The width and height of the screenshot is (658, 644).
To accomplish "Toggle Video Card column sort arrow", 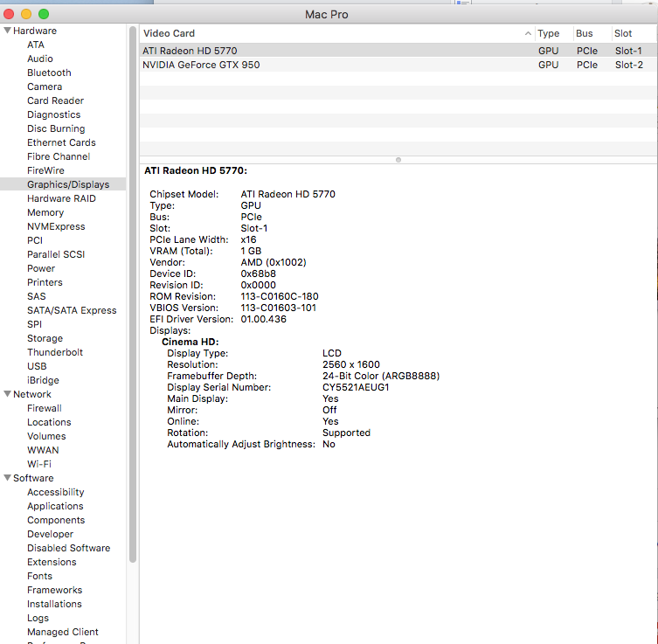I will click(528, 33).
